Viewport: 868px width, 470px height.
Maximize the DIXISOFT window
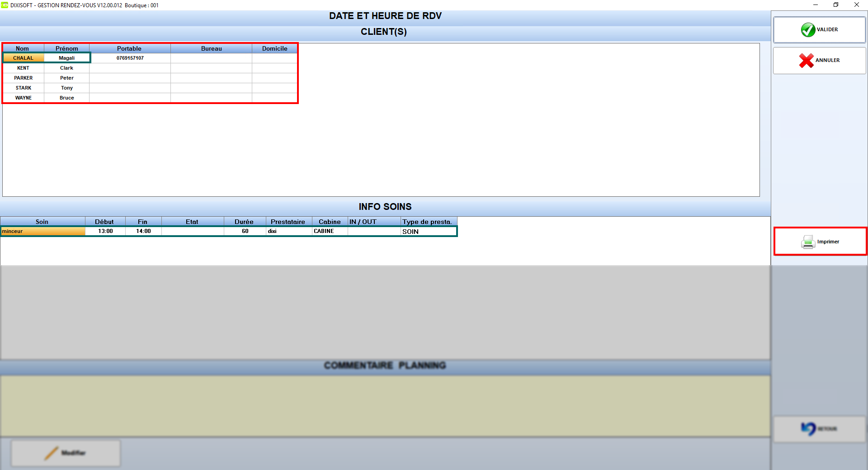click(x=836, y=5)
